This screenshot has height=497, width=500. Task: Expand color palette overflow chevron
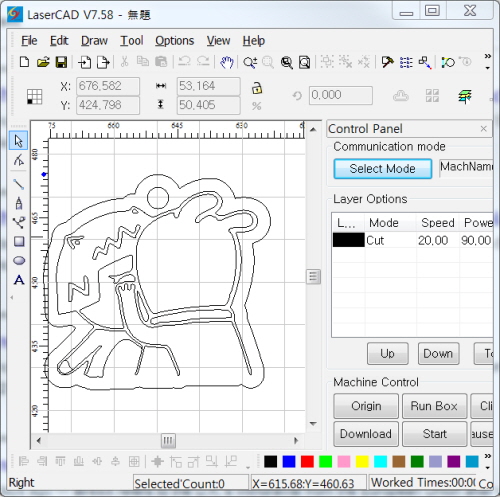pyautogui.click(x=488, y=461)
